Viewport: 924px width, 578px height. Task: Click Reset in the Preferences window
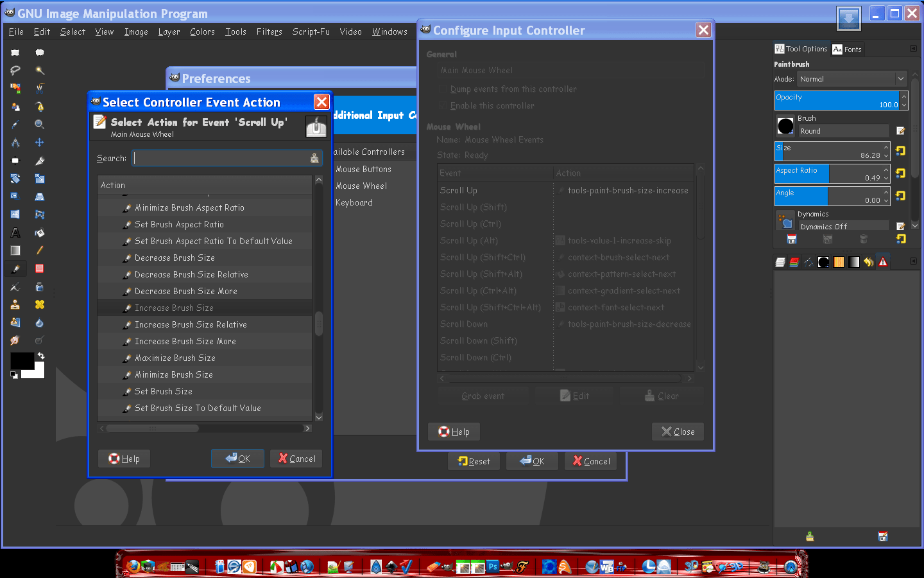pos(474,461)
